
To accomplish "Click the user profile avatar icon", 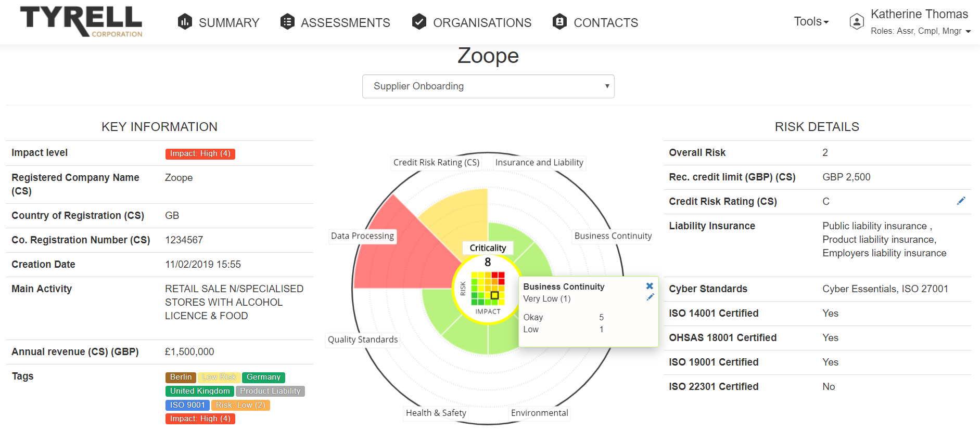I will point(857,22).
